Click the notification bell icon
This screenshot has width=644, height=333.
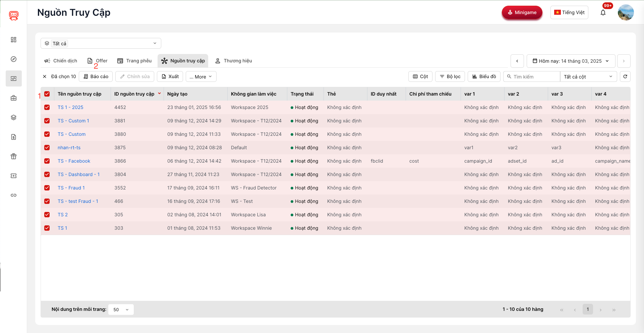pyautogui.click(x=603, y=13)
